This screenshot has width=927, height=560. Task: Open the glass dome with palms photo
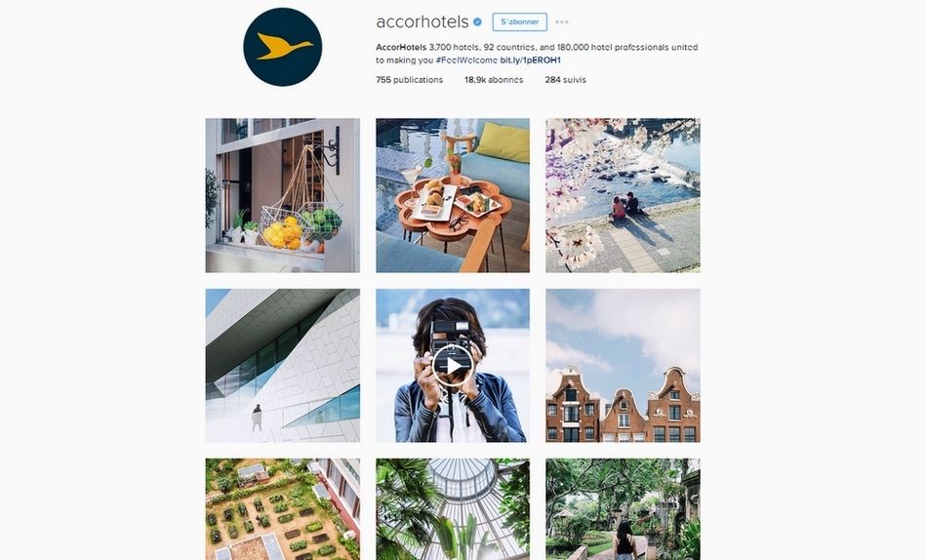click(x=453, y=509)
